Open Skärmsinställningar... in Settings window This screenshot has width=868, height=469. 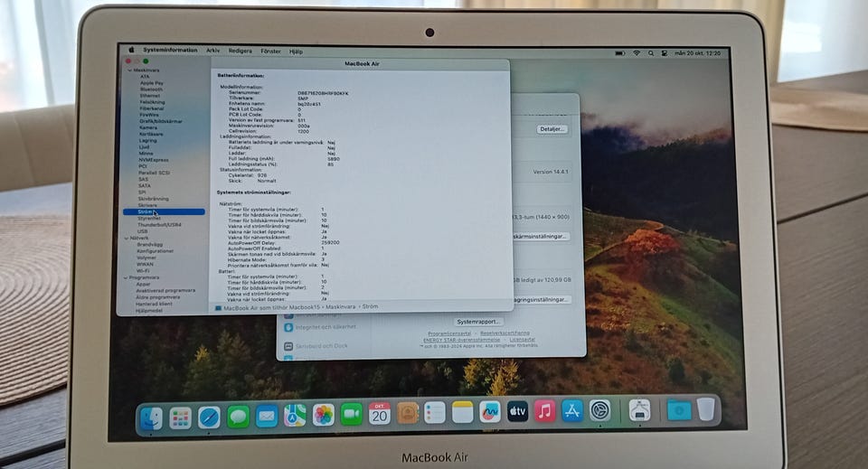[x=540, y=236]
